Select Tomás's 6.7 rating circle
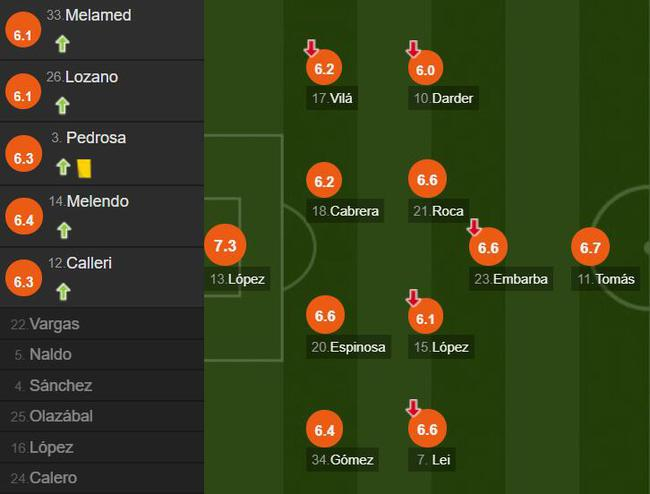Viewport: 650px width, 494px height. tap(590, 247)
